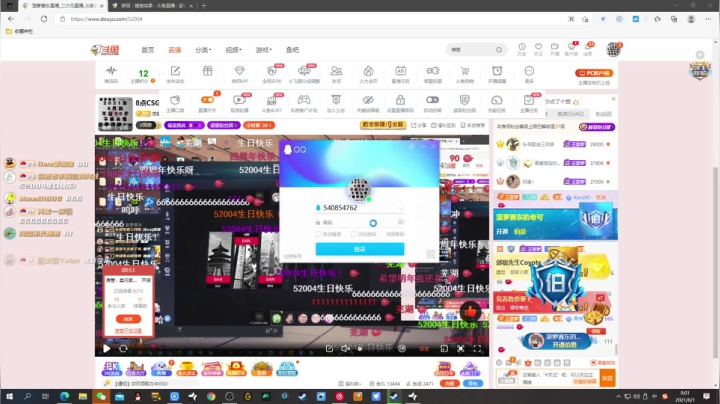The image size is (720, 404).
Task: Click the checklist streamer task icon
Action: coord(529,100)
